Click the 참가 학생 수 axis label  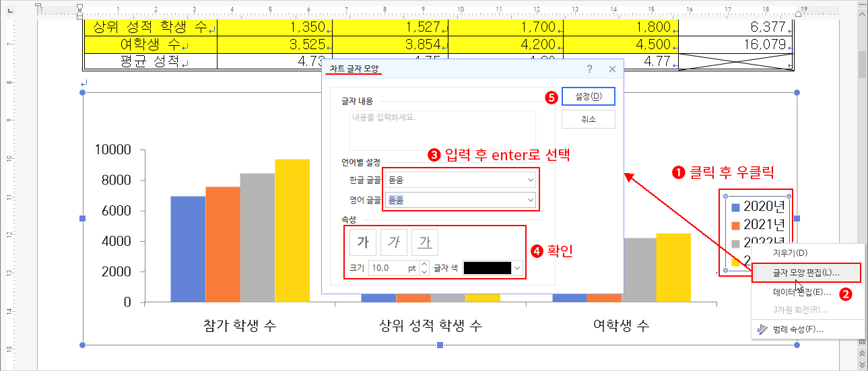(x=239, y=326)
